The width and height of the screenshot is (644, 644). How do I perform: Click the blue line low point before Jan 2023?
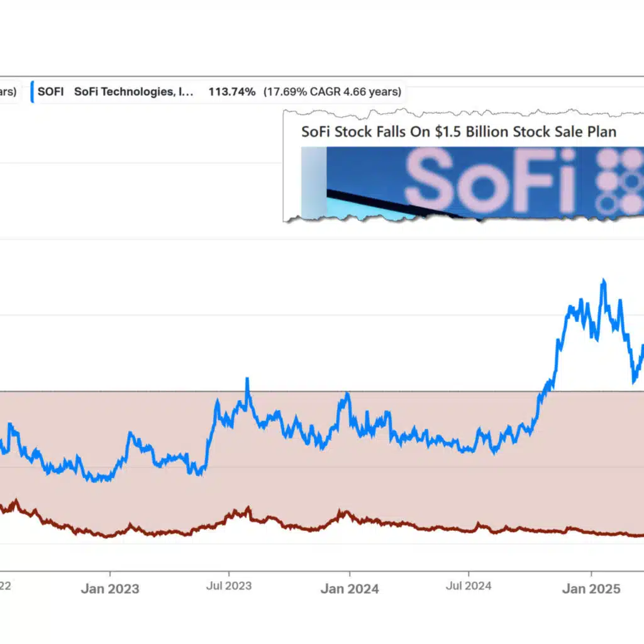click(94, 480)
